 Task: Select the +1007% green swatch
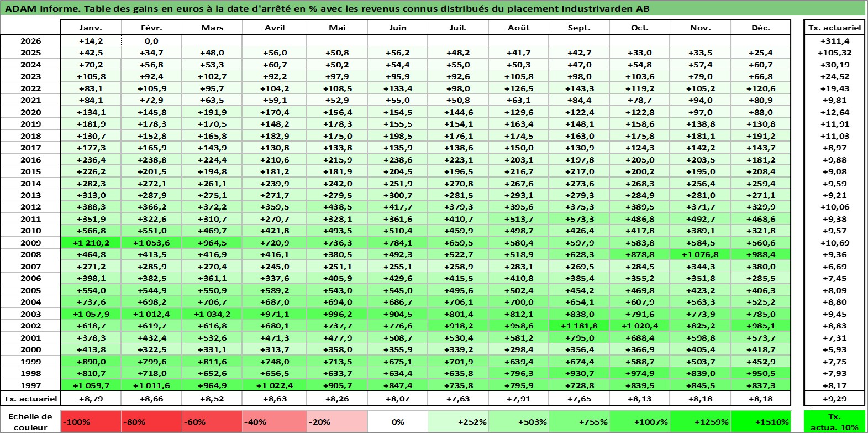coord(640,421)
